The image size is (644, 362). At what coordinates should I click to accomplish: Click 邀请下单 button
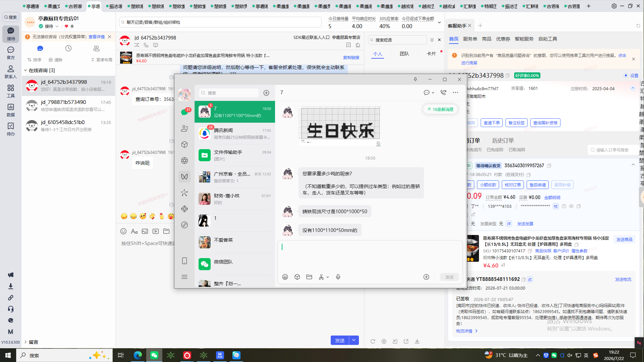[x=492, y=123]
